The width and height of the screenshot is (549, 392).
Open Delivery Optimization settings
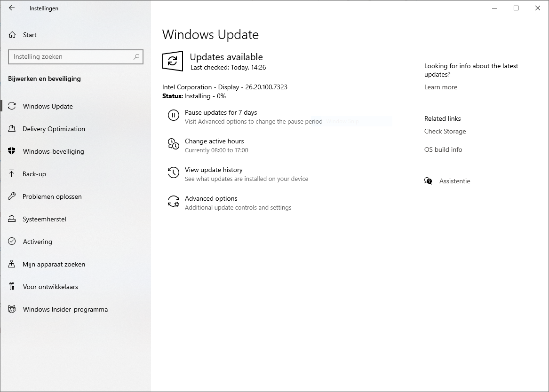point(76,129)
